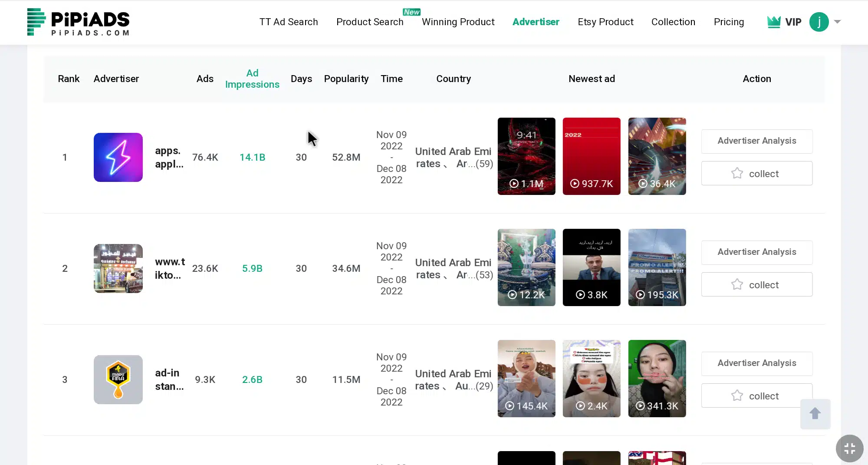This screenshot has width=868, height=465.
Task: Open Advertiser Analysis for rank 1
Action: (756, 141)
